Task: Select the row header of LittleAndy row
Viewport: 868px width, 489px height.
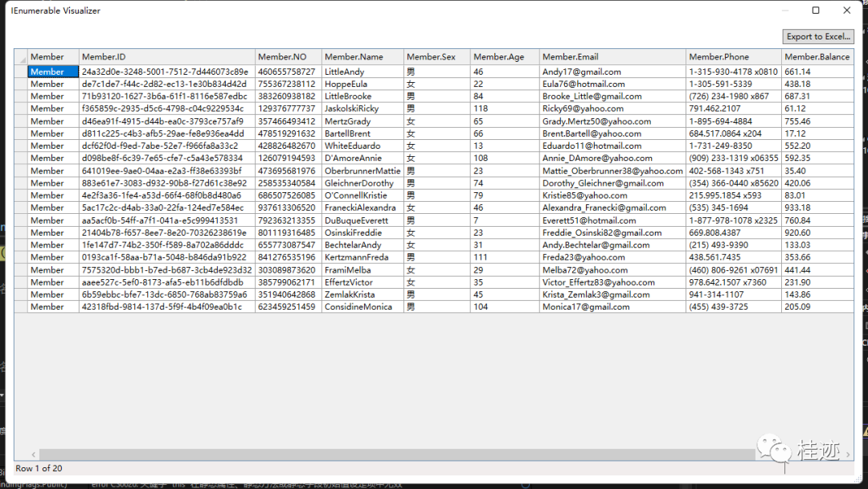Action: pyautogui.click(x=21, y=72)
